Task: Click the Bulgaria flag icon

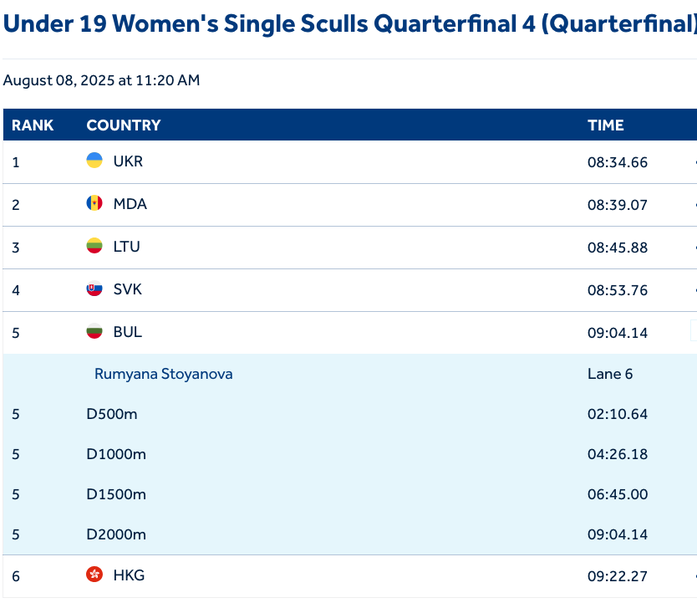Action: (x=95, y=332)
